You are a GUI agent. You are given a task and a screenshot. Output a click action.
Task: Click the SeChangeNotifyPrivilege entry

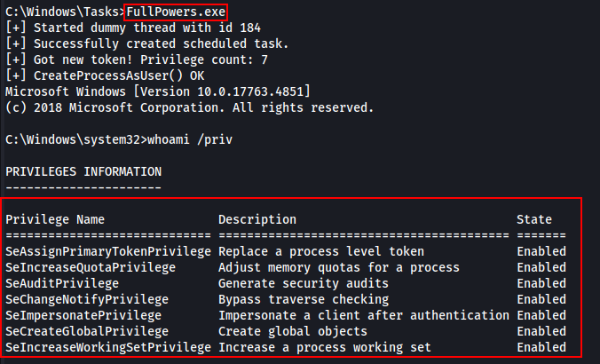tap(87, 299)
